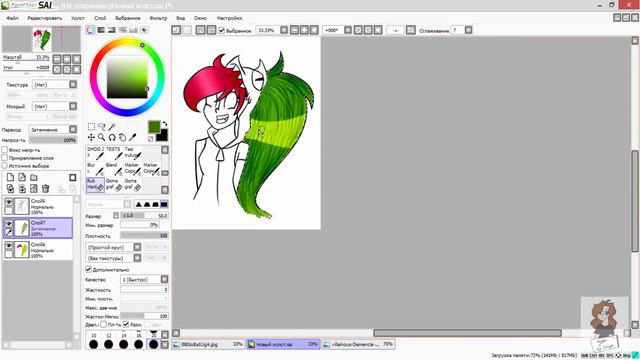Select the Источник выбора radio option
Image resolution: width=640 pixels, height=360 pixels.
coord(5,166)
